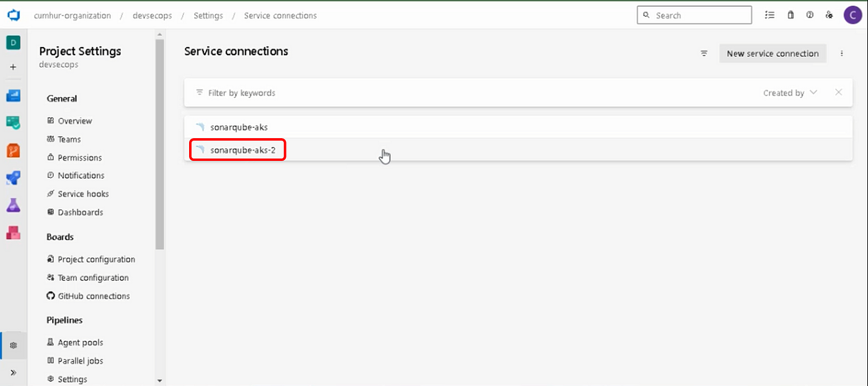This screenshot has width=868, height=386.
Task: Open Dashboards settings
Action: pyautogui.click(x=75, y=212)
